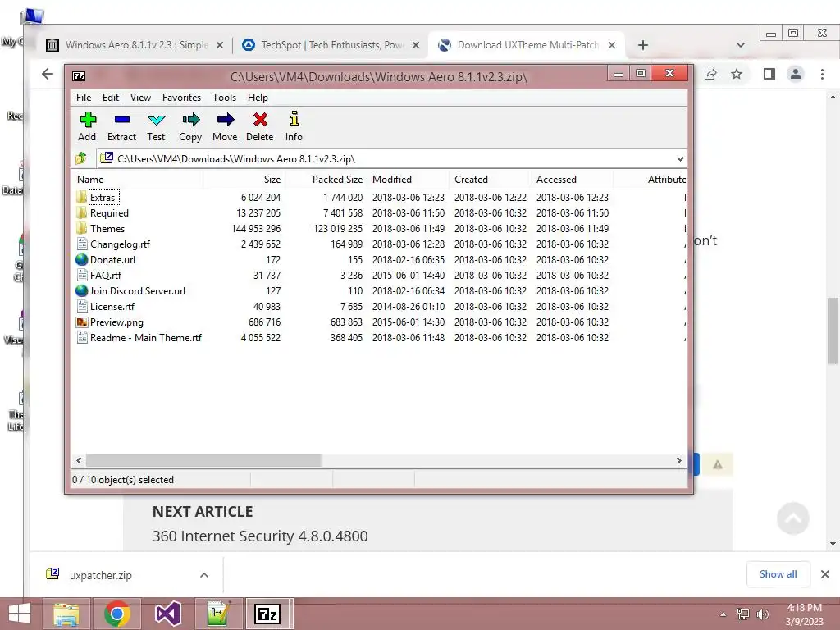Open Windows Start button

tap(20, 614)
